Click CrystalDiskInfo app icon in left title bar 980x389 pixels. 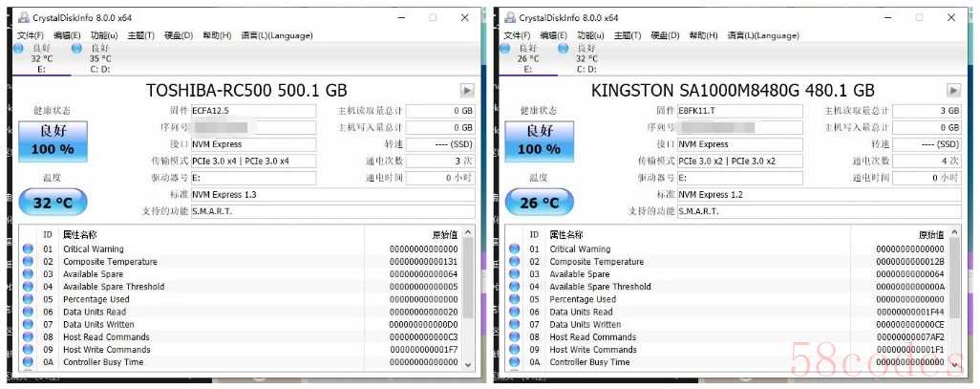click(x=24, y=17)
